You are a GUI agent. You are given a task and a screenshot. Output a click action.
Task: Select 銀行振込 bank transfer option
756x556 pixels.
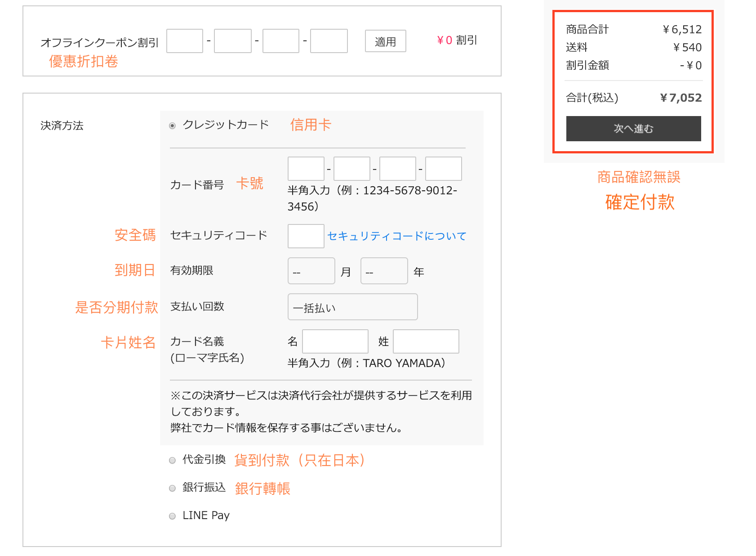point(172,488)
